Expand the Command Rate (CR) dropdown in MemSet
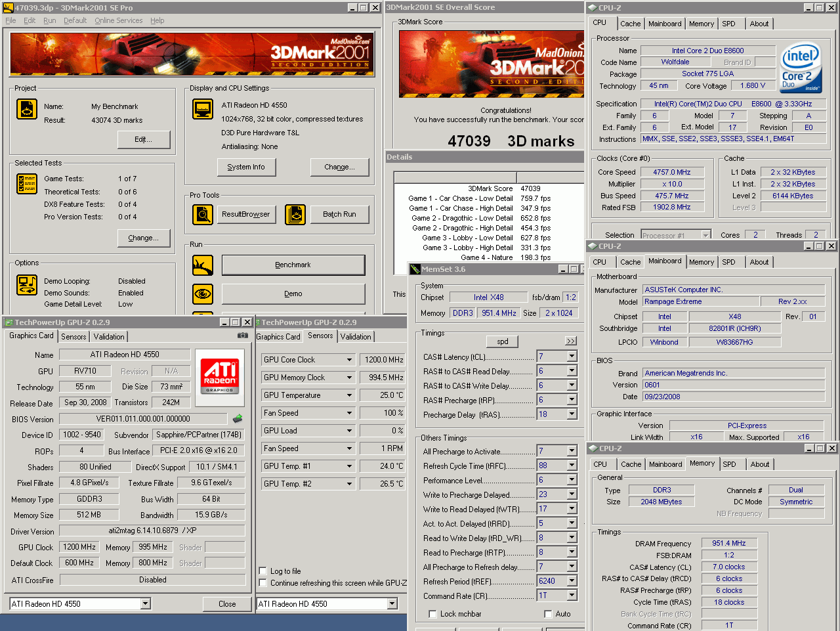 click(x=572, y=596)
